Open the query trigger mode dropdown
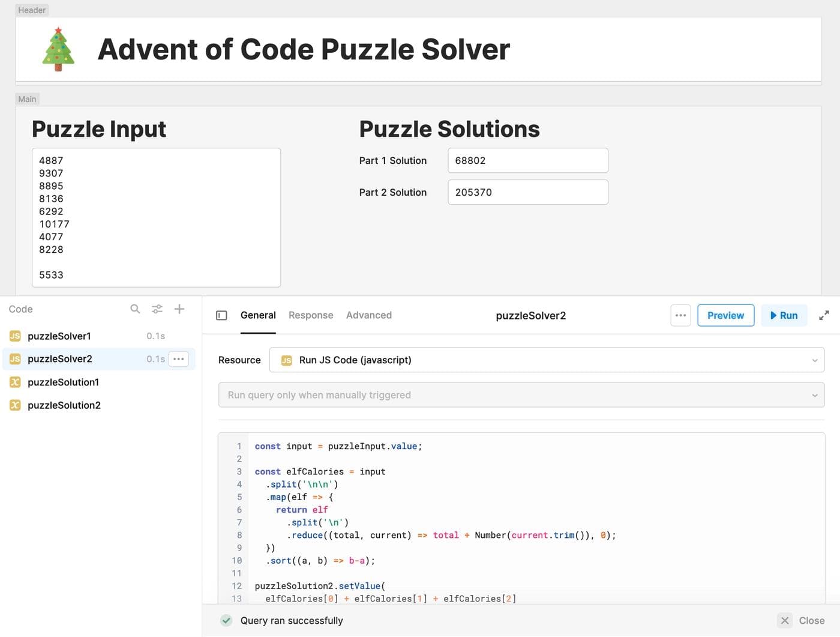The image size is (840, 637). pos(521,394)
